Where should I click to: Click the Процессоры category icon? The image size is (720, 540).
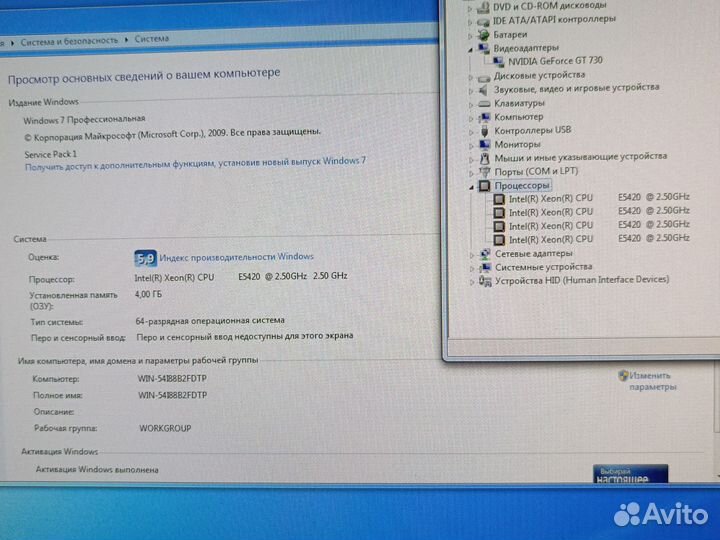(x=484, y=186)
